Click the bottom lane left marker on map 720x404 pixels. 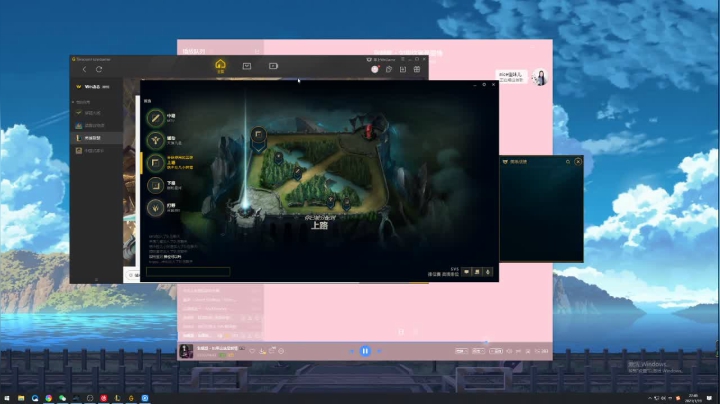click(x=331, y=202)
